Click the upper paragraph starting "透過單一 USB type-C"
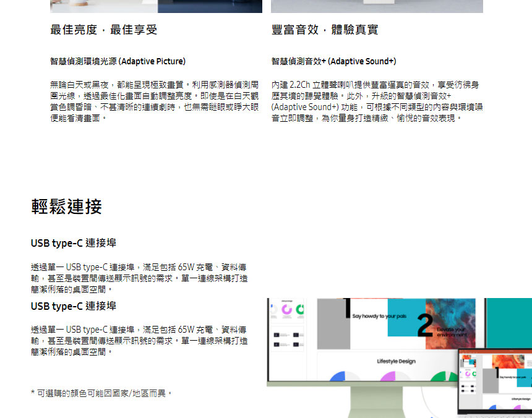The height and width of the screenshot is (418, 532). 139,278
